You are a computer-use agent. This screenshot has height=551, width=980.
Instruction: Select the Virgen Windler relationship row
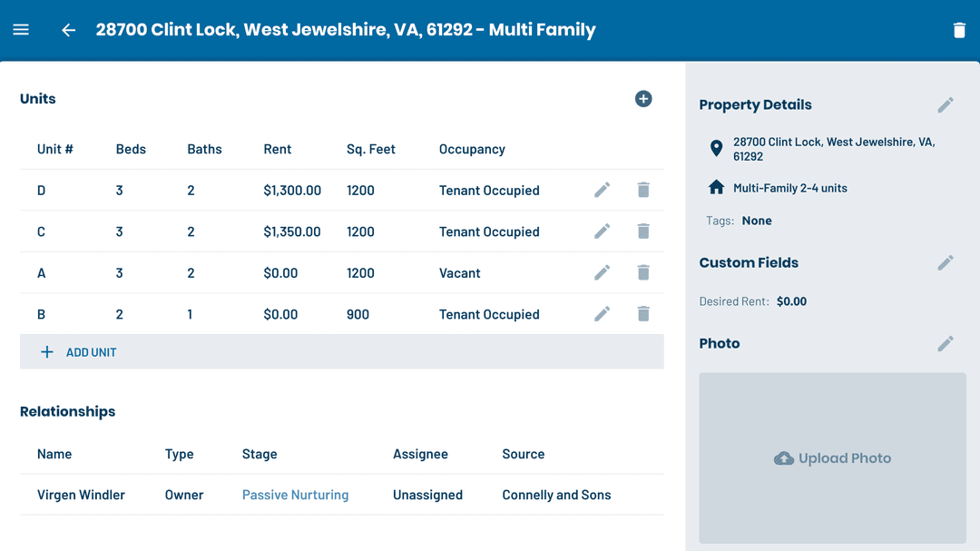81,495
